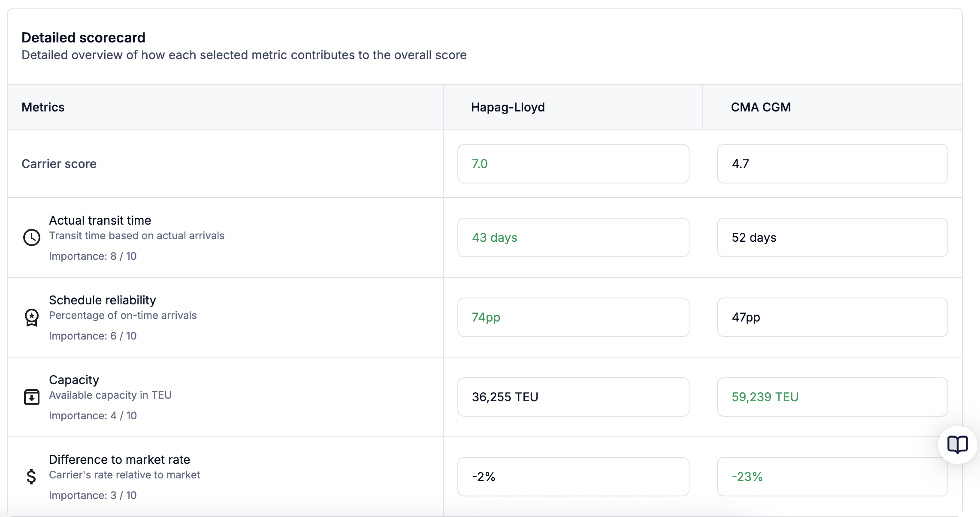
Task: Click the Carrier score row label
Action: [x=59, y=164]
